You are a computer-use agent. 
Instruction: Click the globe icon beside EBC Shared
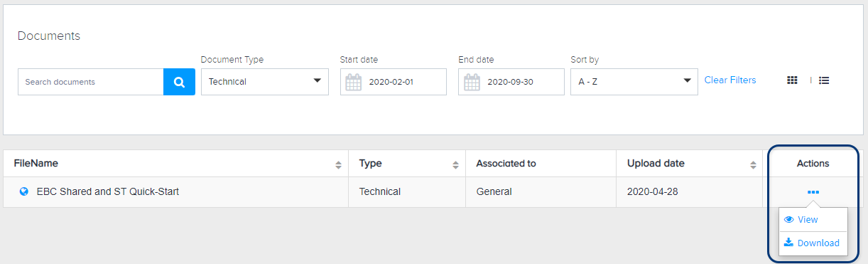coord(24,191)
